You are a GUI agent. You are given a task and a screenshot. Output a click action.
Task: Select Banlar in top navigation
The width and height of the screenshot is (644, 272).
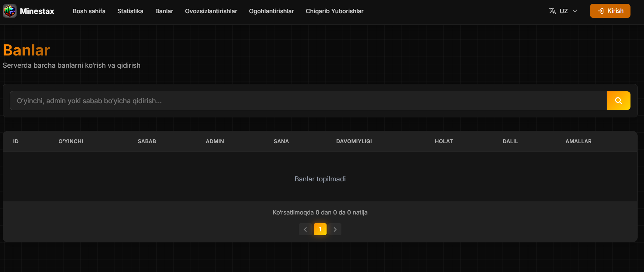164,11
